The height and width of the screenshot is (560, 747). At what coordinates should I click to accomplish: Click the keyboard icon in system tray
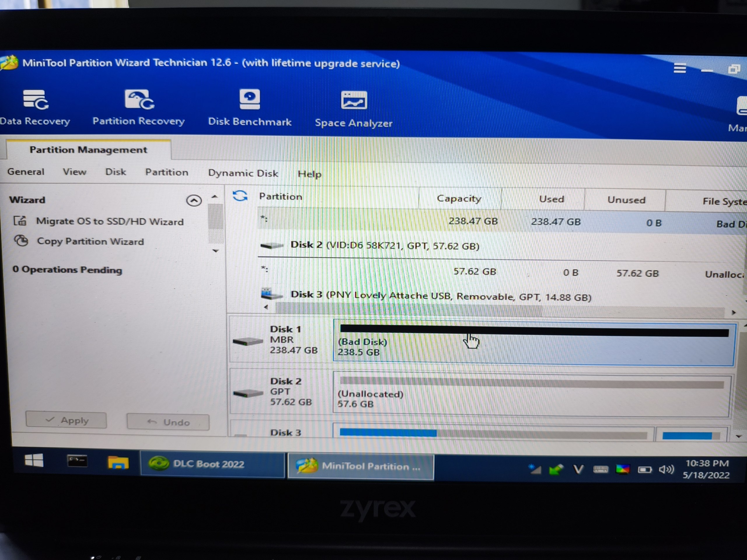pyautogui.click(x=601, y=469)
